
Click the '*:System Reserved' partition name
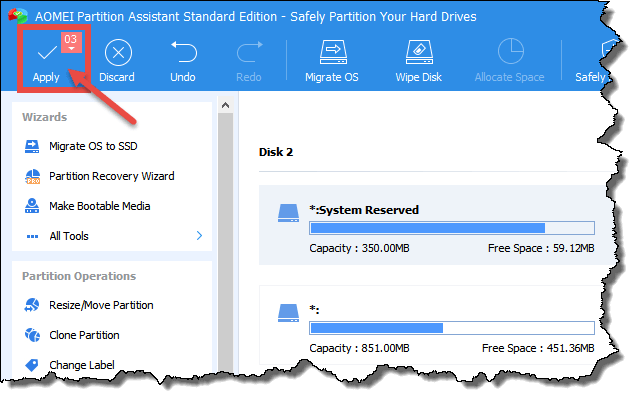[364, 210]
